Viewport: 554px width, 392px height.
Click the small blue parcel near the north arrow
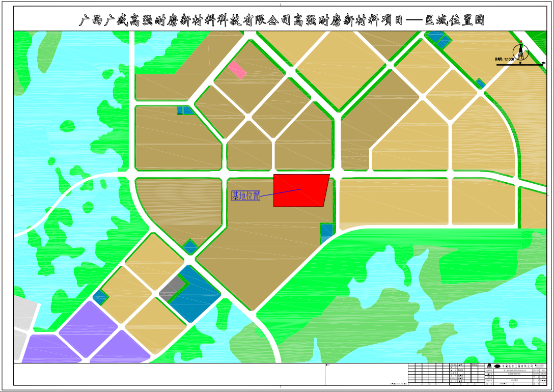[480, 83]
